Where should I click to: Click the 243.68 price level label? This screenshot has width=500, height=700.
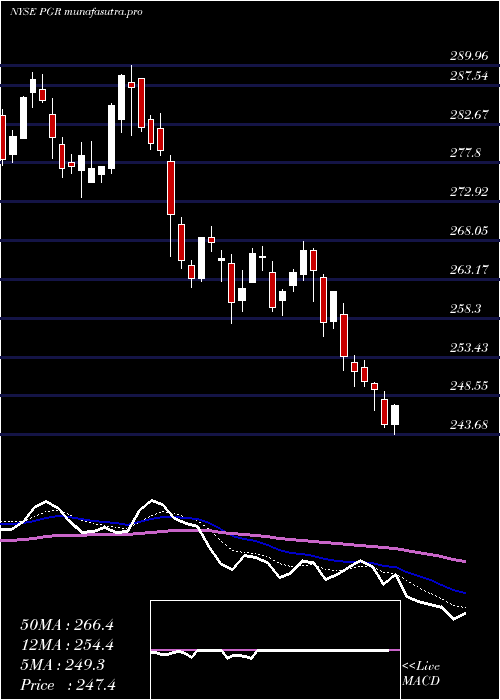tap(469, 425)
